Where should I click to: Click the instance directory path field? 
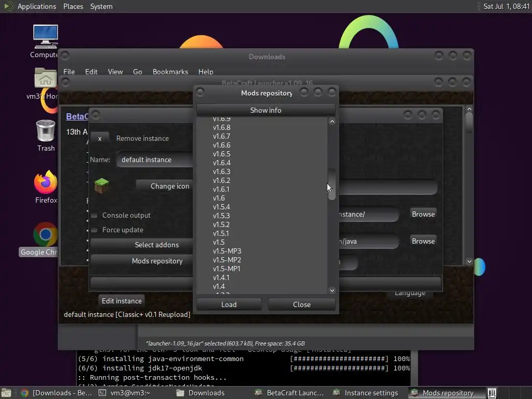tap(369, 215)
